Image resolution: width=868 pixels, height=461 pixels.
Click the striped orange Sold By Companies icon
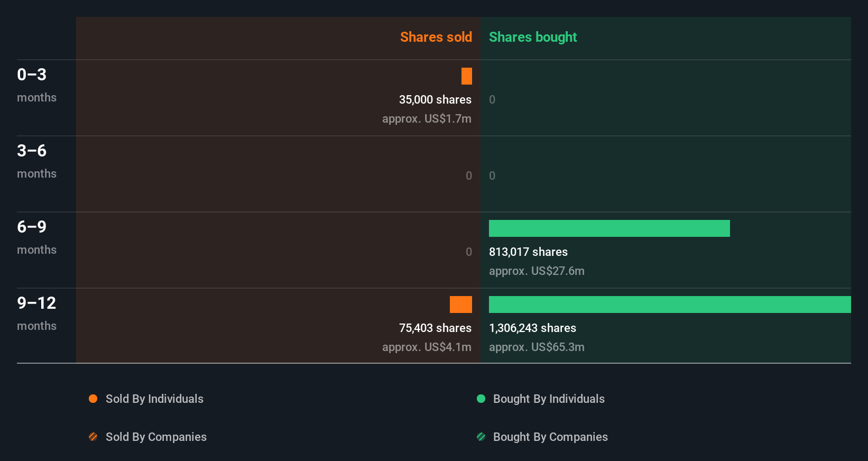coord(93,437)
